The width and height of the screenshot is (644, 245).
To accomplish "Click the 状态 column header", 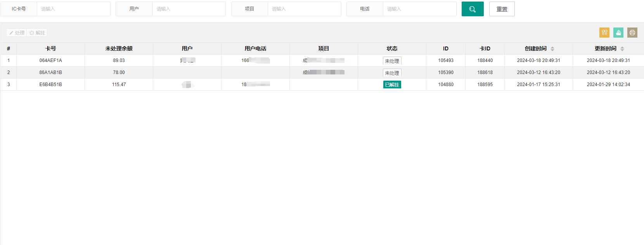I will (x=392, y=48).
